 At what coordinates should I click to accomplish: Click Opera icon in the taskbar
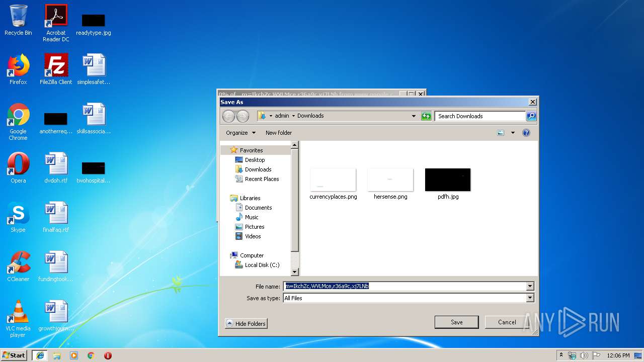pyautogui.click(x=108, y=355)
